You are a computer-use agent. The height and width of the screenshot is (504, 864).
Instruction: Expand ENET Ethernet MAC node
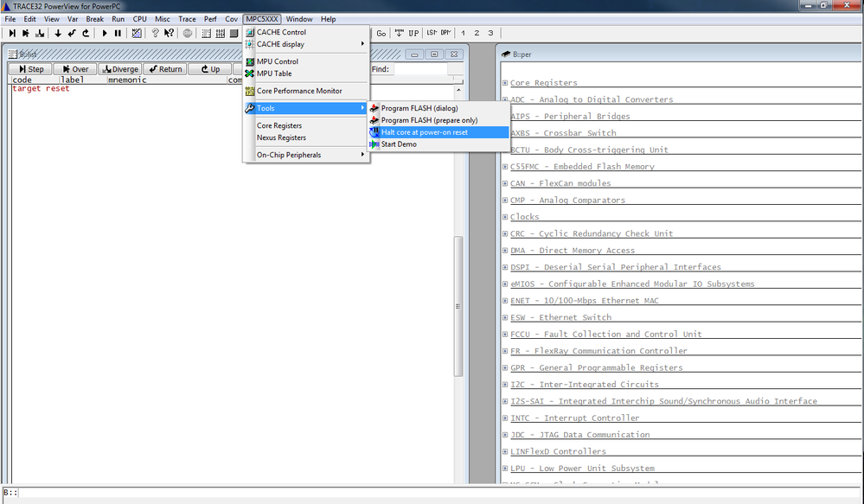[x=505, y=301]
